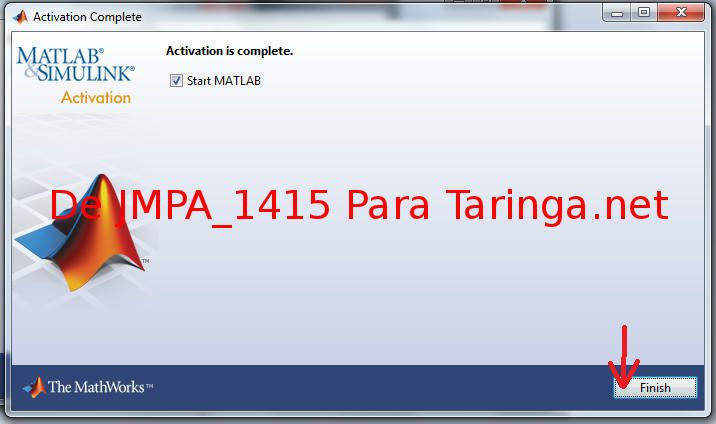Image resolution: width=716 pixels, height=424 pixels.
Task: Click the "Start MATLAB" label text
Action: point(224,81)
